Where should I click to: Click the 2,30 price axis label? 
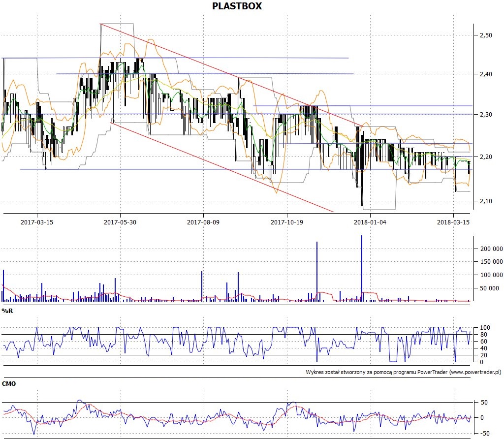pyautogui.click(x=486, y=114)
